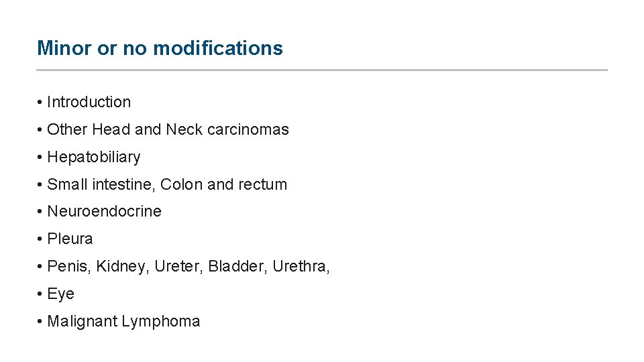Click the word 'Urethra' in the list

[x=299, y=267]
